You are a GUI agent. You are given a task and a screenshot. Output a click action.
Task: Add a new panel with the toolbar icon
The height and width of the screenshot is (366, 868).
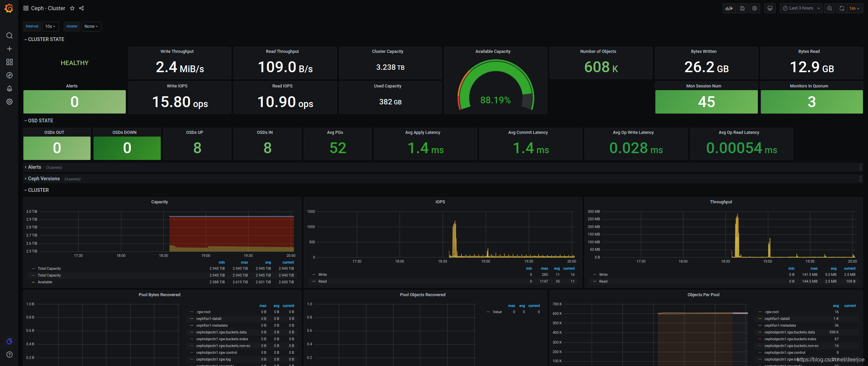[729, 8]
